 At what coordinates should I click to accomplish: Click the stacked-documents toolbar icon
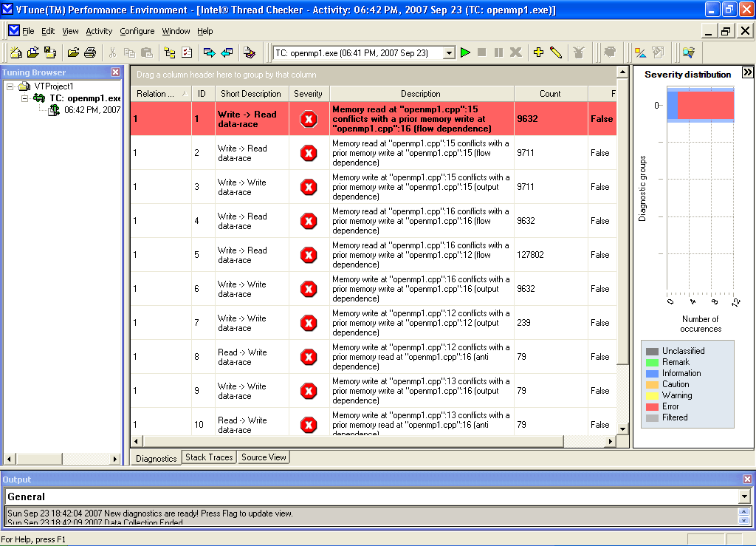tap(250, 52)
